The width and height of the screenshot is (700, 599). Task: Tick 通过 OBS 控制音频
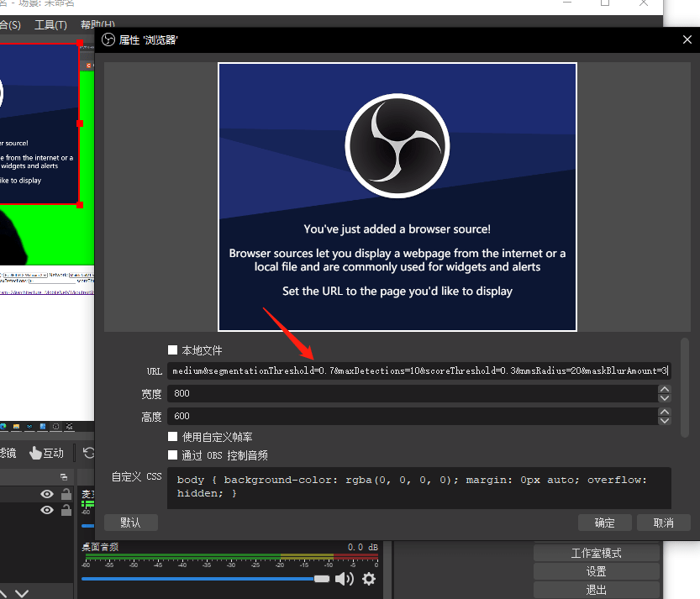point(172,455)
